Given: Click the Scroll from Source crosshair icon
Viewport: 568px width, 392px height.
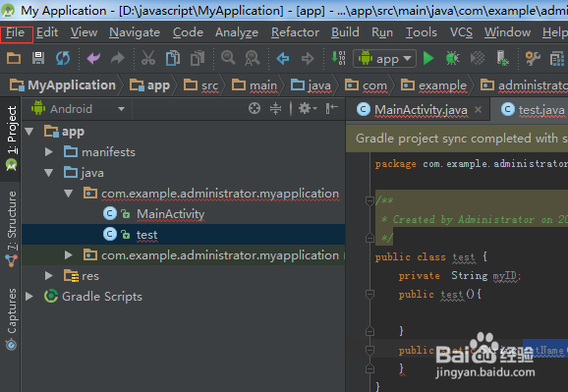Looking at the screenshot, I should coord(255,108).
